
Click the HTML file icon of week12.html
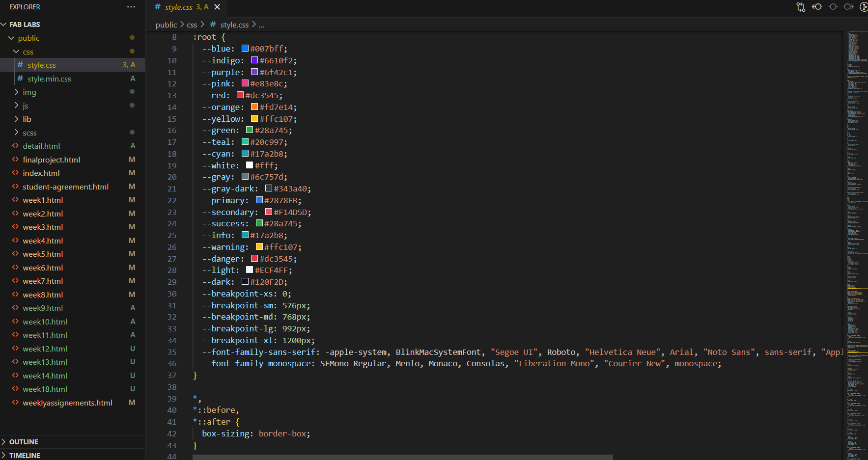15,349
